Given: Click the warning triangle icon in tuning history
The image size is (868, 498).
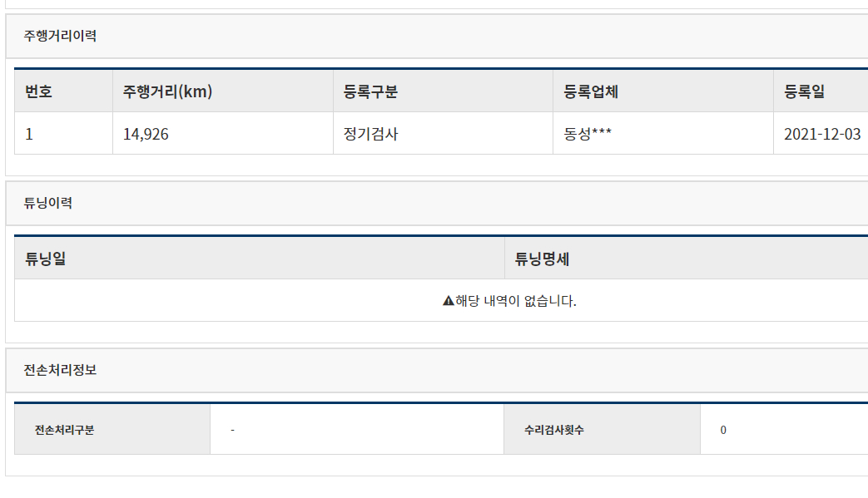Looking at the screenshot, I should pos(449,301).
